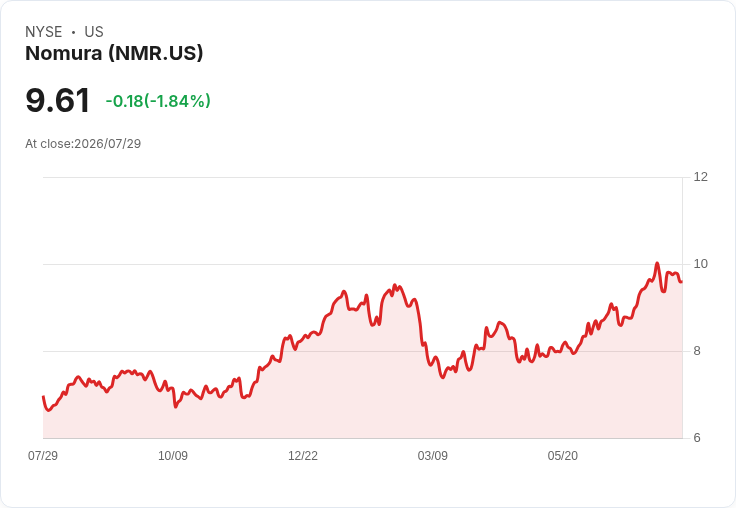Click the current price 9.61

pos(57,100)
